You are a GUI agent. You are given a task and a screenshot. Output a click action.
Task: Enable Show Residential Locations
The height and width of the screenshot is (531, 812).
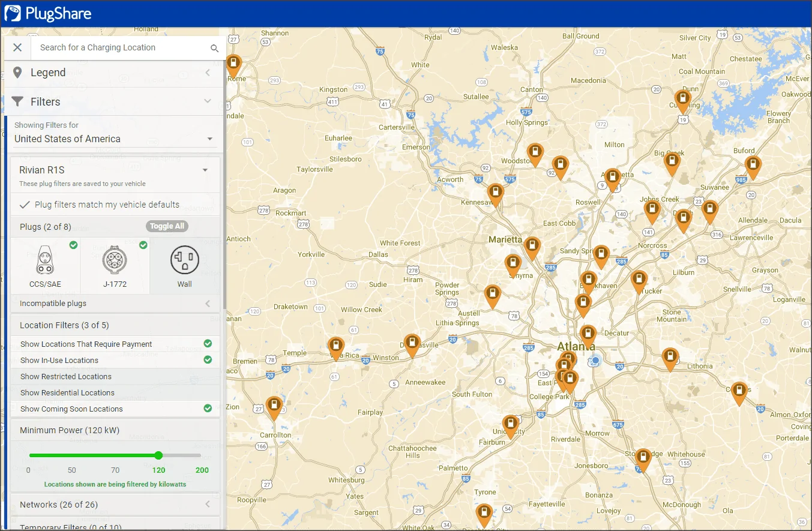115,392
